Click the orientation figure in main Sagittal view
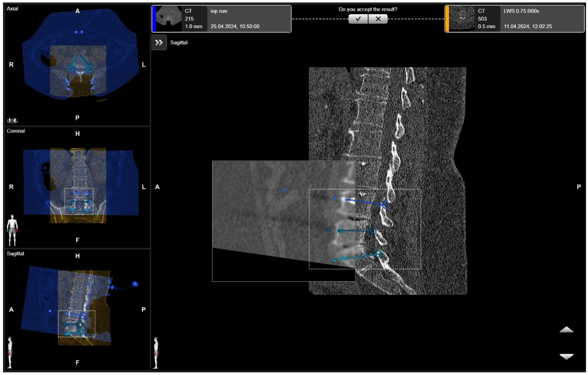 156,353
